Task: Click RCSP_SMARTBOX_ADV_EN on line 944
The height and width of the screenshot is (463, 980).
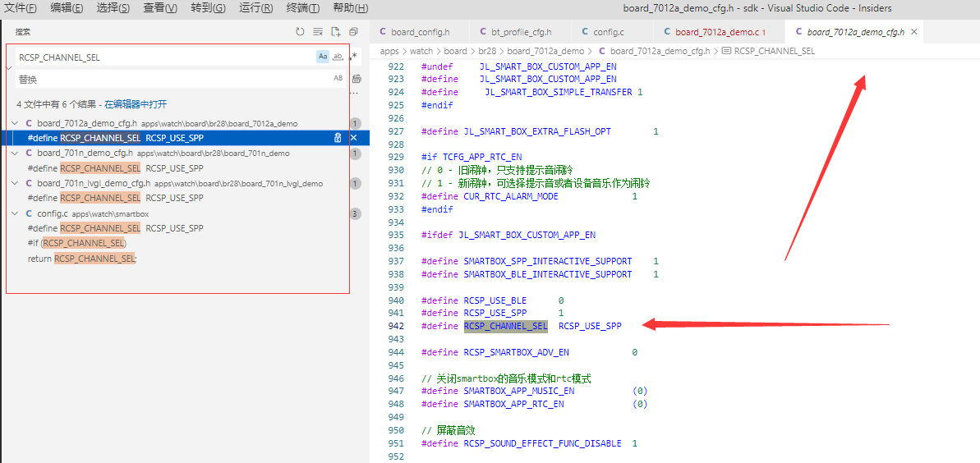Action: (x=516, y=352)
